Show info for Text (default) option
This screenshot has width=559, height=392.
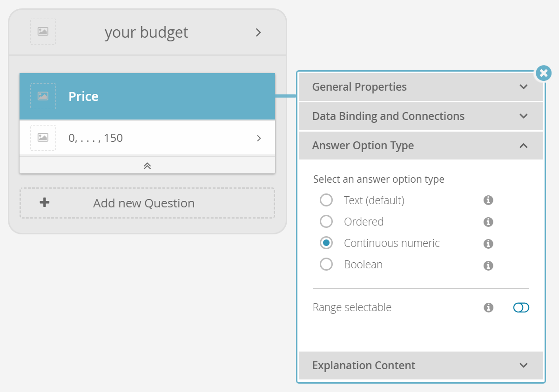(x=488, y=200)
